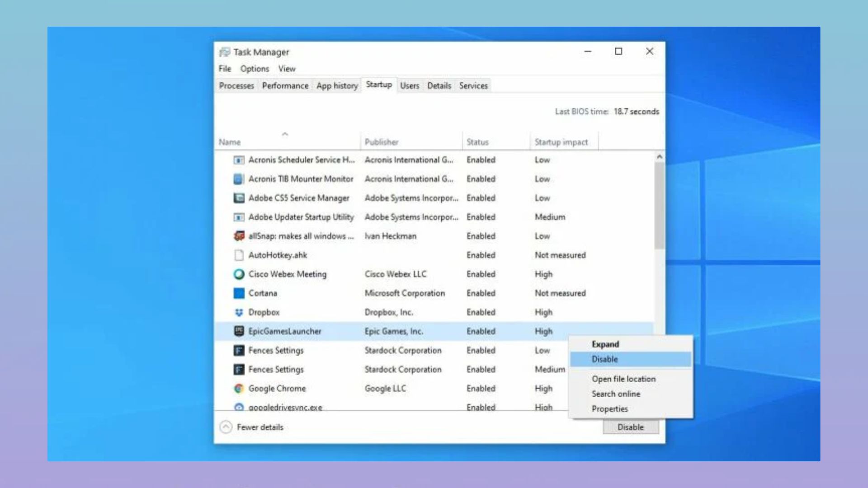Click the Fences Settings icon with Medium impact
The width and height of the screenshot is (868, 488).
(x=239, y=370)
